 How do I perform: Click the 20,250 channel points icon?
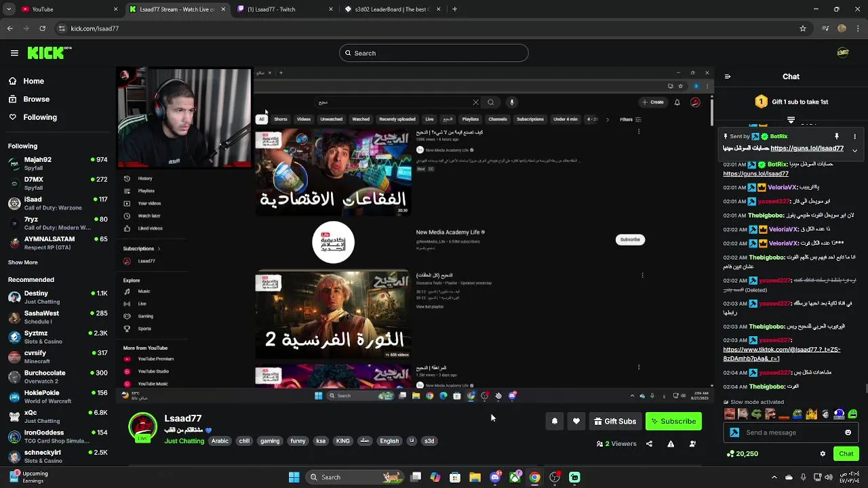(x=730, y=453)
